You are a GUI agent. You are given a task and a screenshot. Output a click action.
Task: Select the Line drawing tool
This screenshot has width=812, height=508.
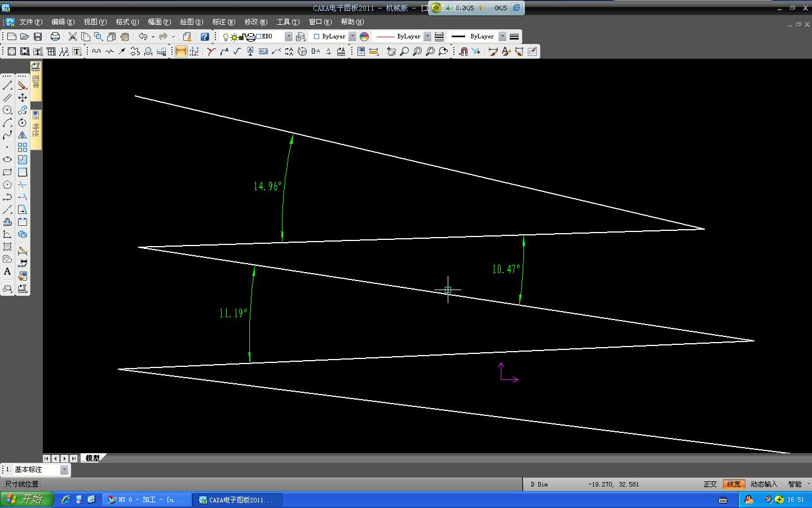point(7,85)
